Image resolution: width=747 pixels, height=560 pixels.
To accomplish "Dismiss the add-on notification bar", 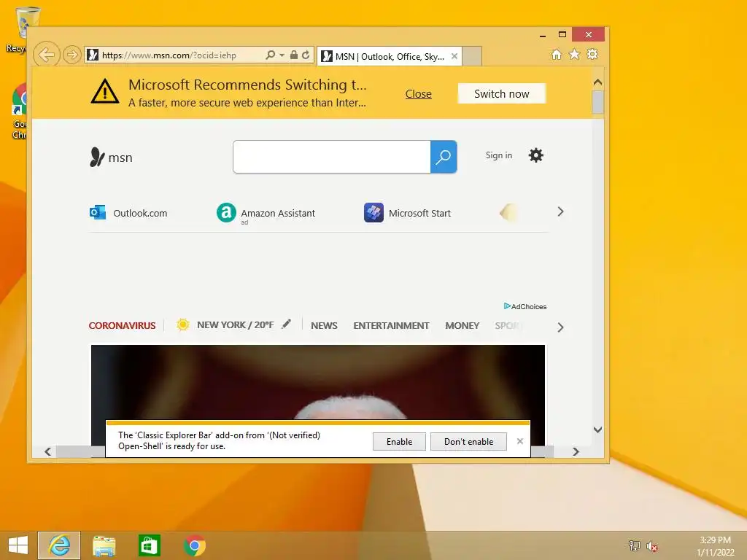I will (520, 441).
